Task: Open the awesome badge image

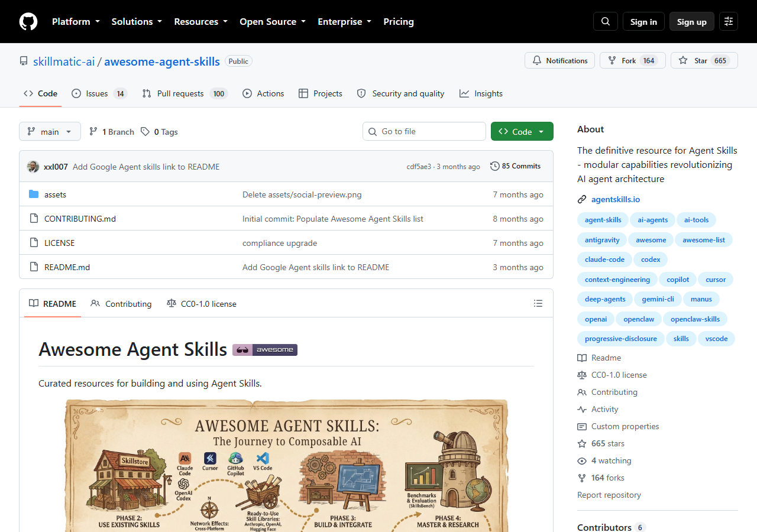Action: click(265, 349)
